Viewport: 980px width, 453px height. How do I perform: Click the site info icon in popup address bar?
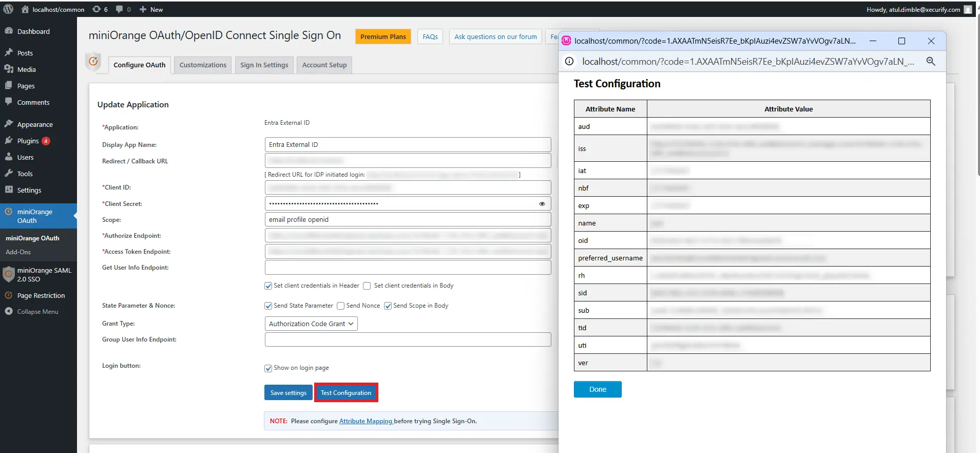click(x=569, y=62)
